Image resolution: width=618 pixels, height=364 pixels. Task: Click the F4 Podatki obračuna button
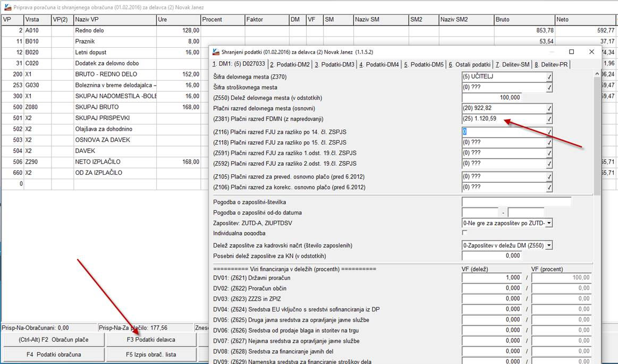54,354
